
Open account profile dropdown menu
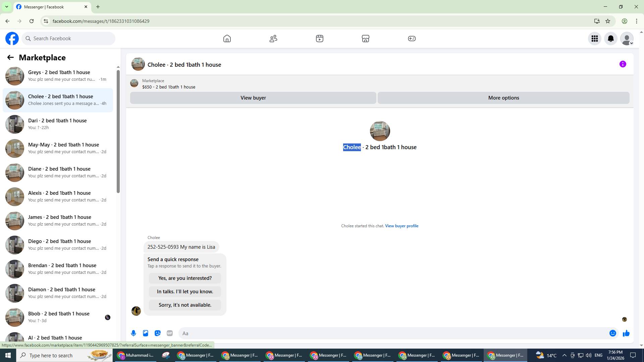click(x=627, y=39)
